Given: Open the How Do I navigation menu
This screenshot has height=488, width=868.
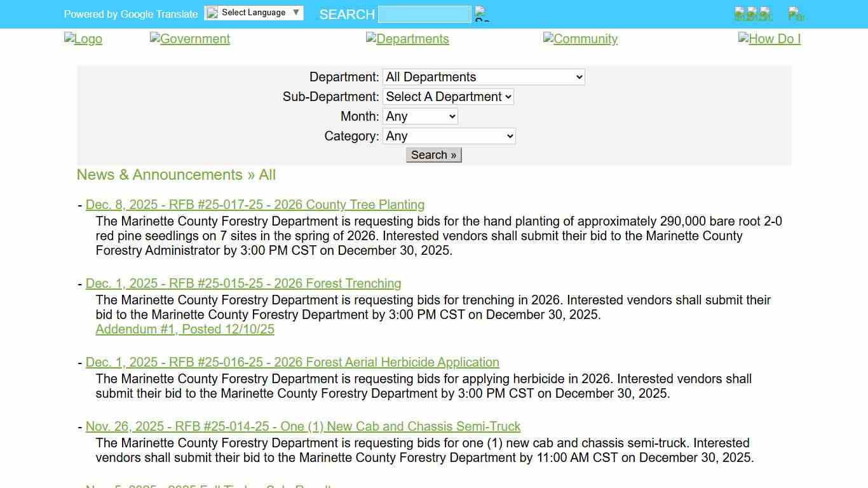Looking at the screenshot, I should tap(769, 39).
